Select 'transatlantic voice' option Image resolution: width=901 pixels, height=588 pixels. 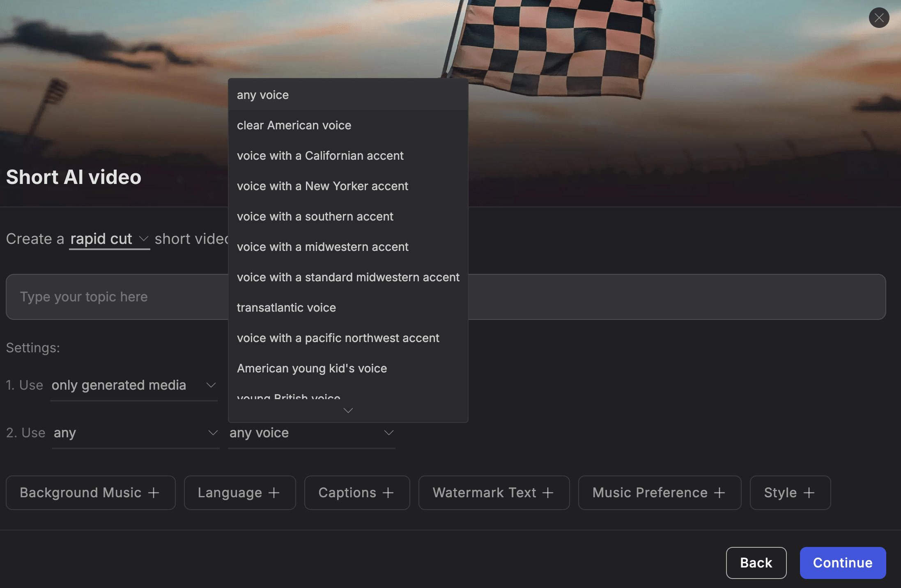pyautogui.click(x=286, y=307)
